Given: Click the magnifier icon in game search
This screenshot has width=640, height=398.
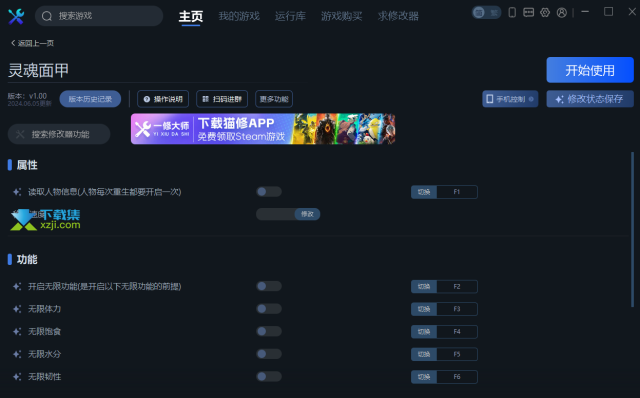Looking at the screenshot, I should click(x=47, y=16).
